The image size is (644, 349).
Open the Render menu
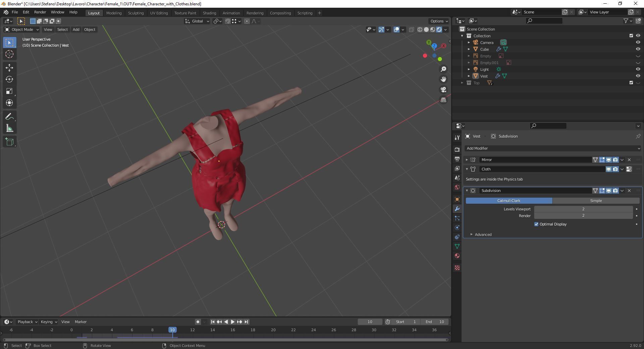tap(40, 12)
